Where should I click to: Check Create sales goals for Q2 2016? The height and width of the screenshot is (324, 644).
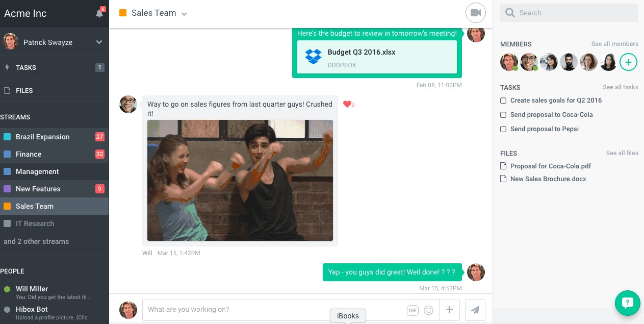[503, 101]
